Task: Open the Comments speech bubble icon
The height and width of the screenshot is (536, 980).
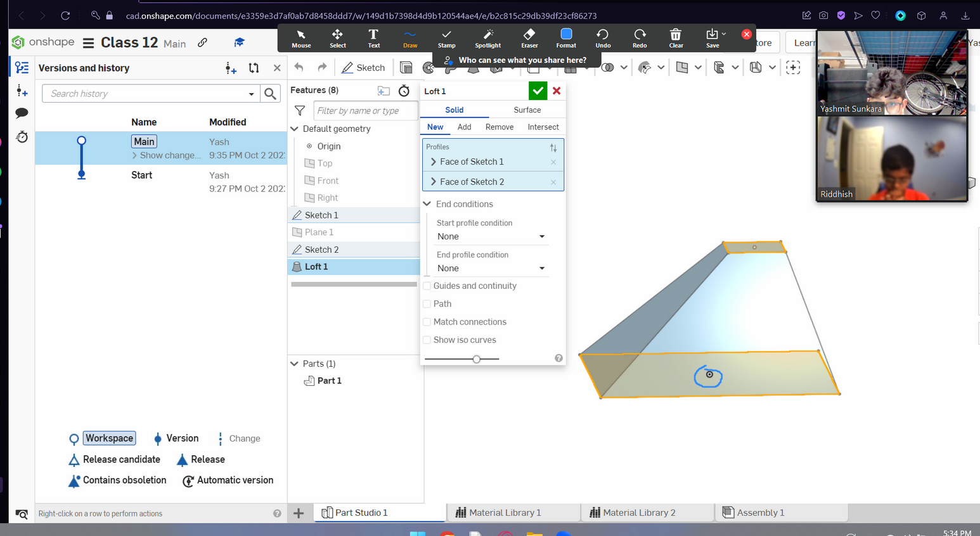Action: click(22, 113)
